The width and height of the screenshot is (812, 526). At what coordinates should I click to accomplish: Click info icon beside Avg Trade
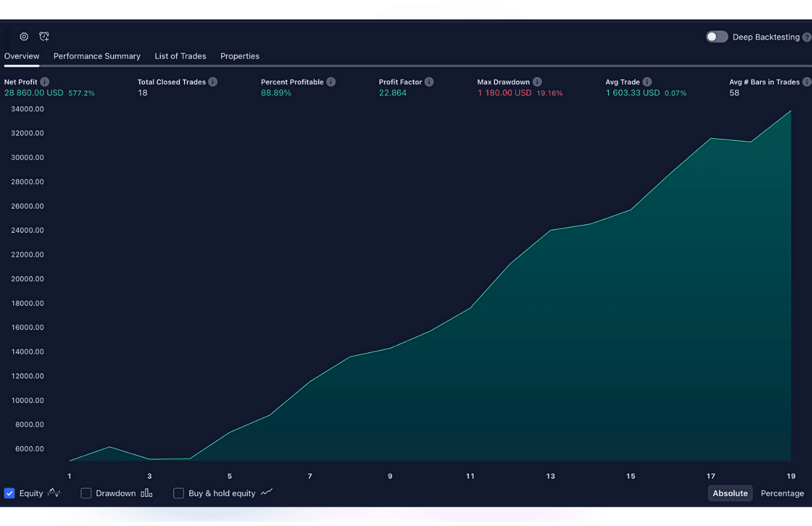647,82
